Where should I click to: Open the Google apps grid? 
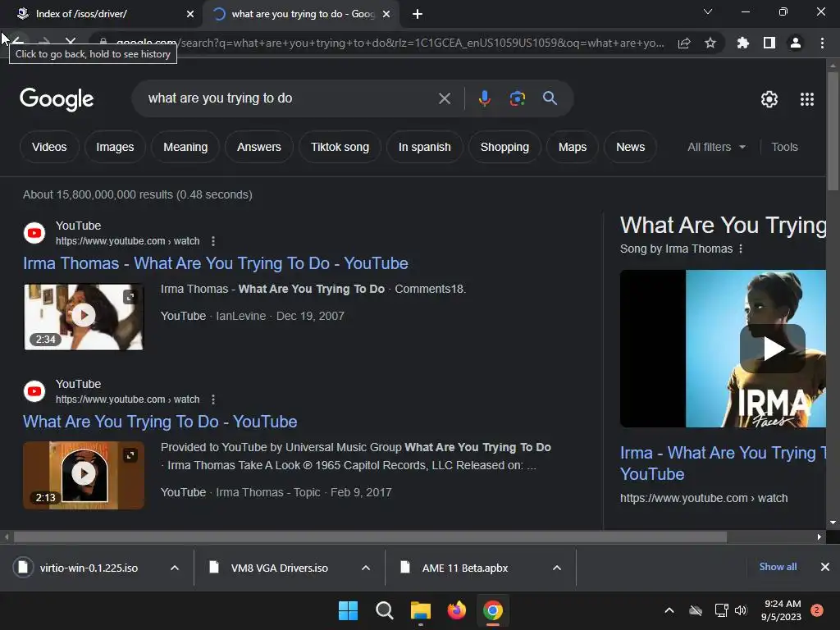807,99
